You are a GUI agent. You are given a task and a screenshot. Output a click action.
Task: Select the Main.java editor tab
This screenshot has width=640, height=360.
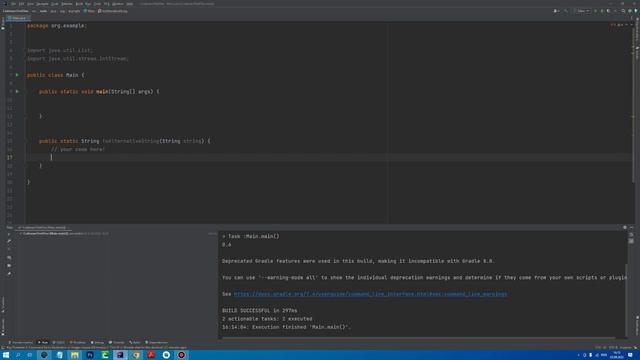(x=17, y=18)
